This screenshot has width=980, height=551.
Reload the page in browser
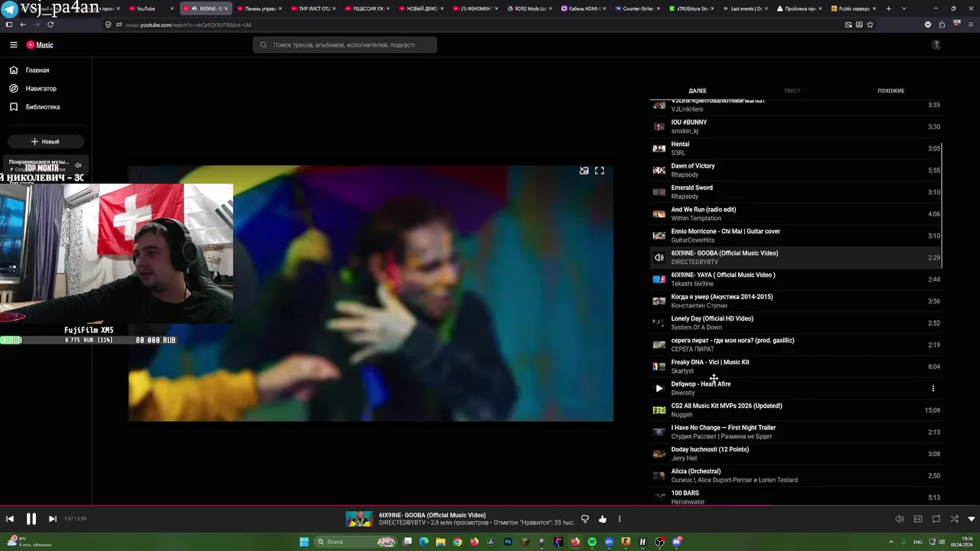click(x=51, y=24)
